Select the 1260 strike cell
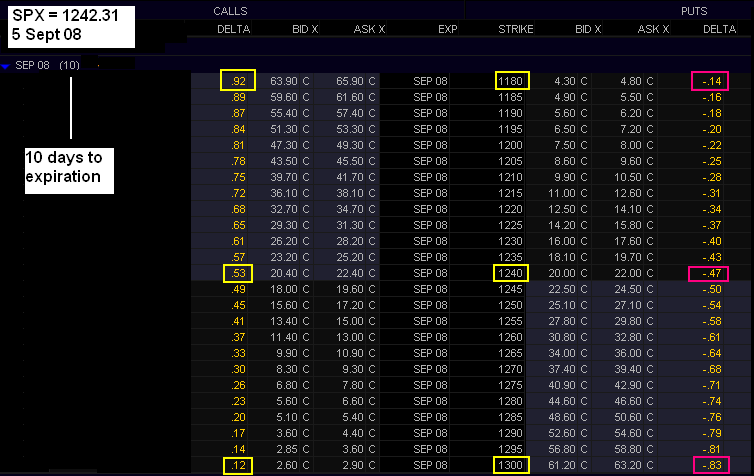The height and width of the screenshot is (476, 754). (x=510, y=337)
